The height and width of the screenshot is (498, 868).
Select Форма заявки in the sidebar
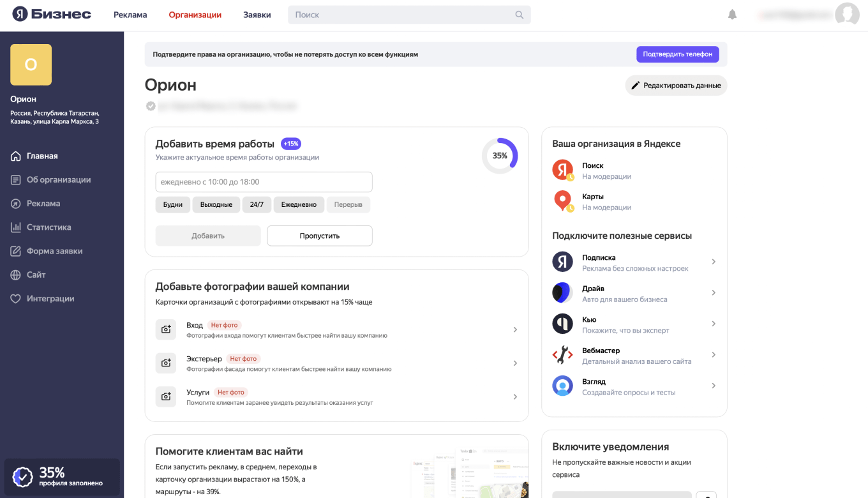[57, 251]
